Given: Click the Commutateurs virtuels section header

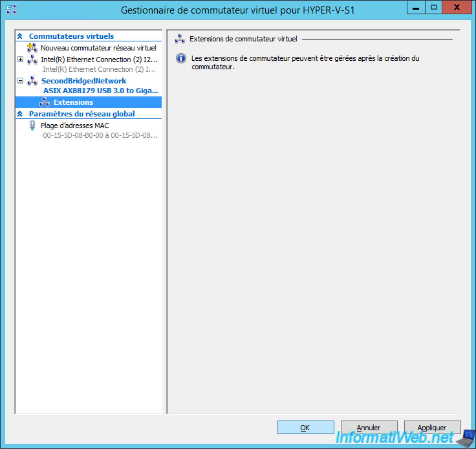Looking at the screenshot, I should tap(71, 36).
